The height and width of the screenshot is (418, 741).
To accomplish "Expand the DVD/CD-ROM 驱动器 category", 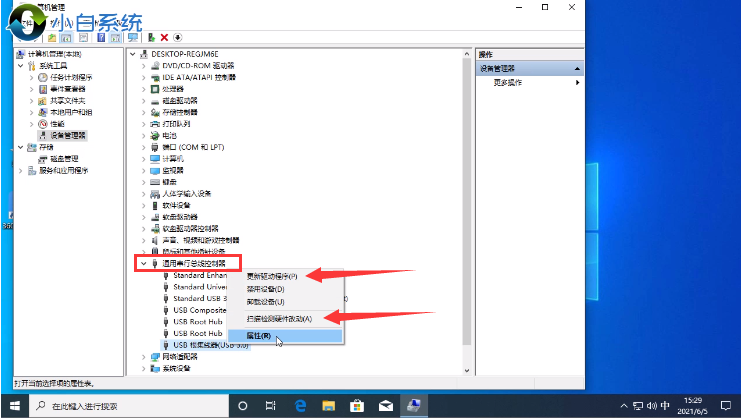I will point(143,65).
